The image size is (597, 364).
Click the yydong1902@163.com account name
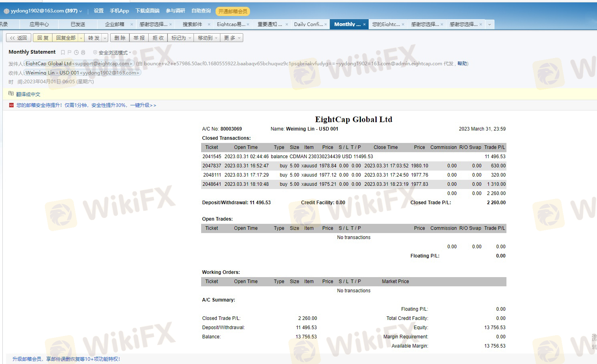pyautogui.click(x=38, y=11)
